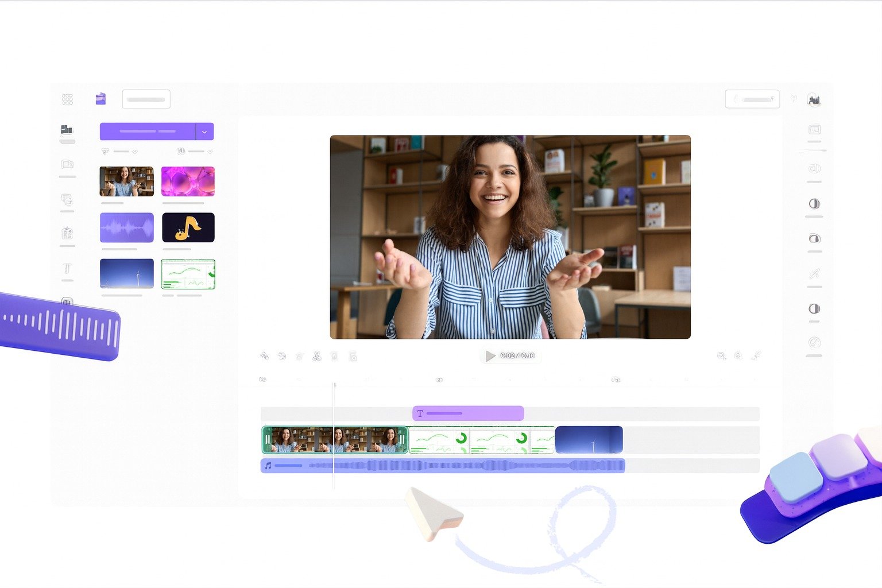Select the scissors split tool
Screen dimensions: 882x588
(x=316, y=356)
